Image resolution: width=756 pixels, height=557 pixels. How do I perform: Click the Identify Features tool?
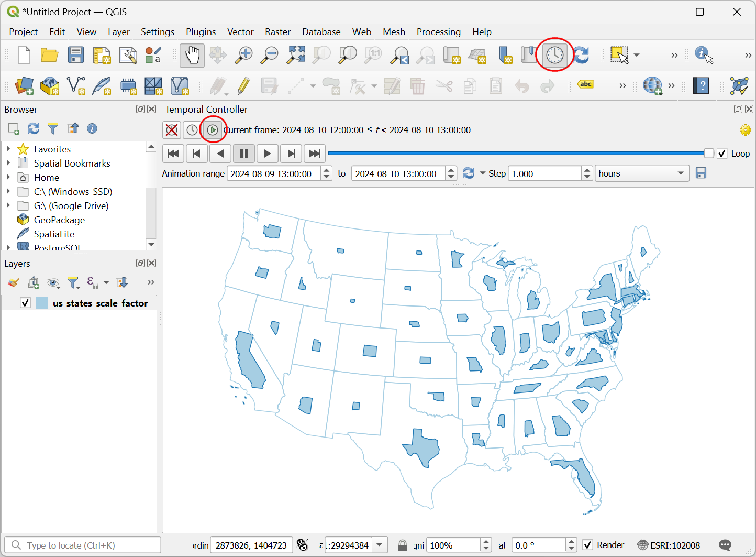(x=703, y=55)
